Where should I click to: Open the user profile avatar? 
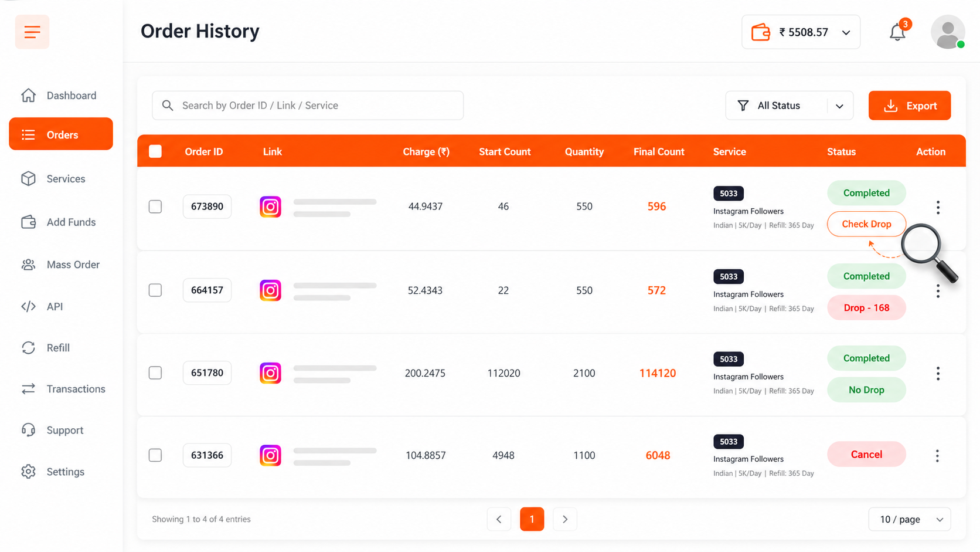pyautogui.click(x=948, y=32)
